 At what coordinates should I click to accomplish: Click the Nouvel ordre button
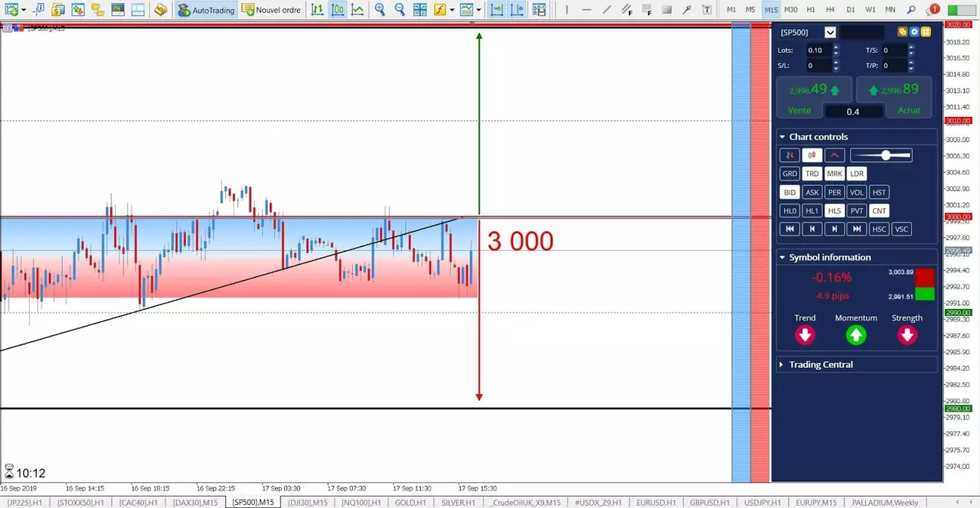(x=271, y=10)
